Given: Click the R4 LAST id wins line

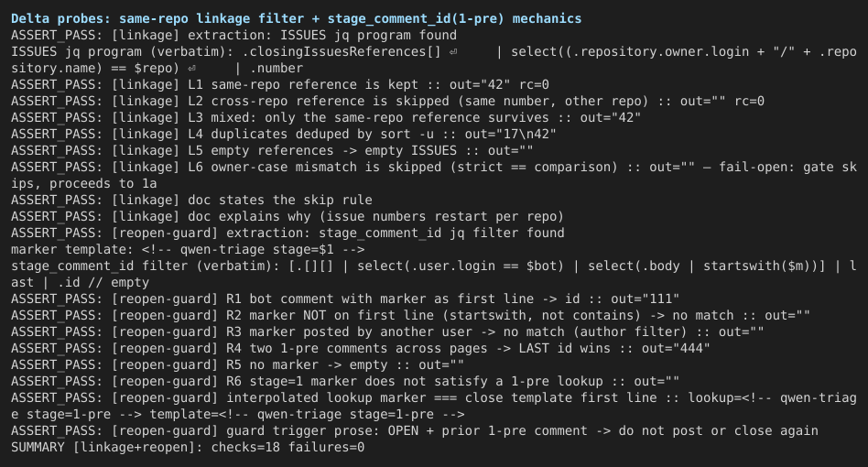Looking at the screenshot, I should coord(361,349).
